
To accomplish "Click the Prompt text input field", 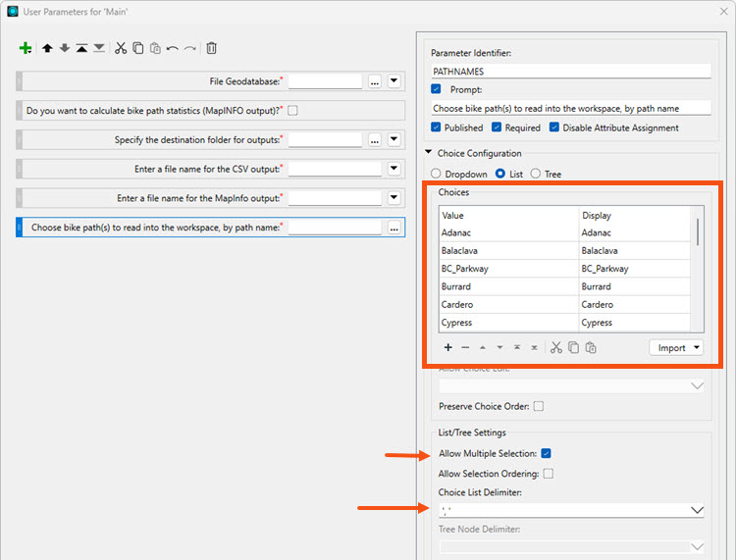I will coord(571,108).
